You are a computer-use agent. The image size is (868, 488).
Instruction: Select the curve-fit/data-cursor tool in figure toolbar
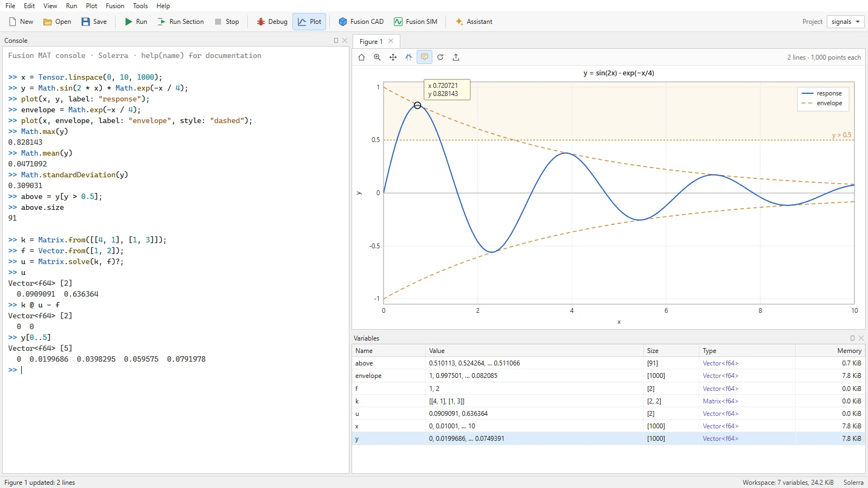click(x=409, y=57)
